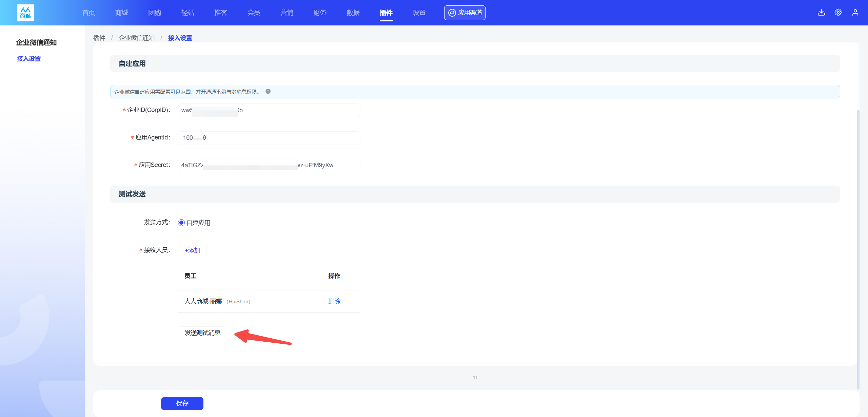The image size is (868, 417).
Task: Click 接入设置 in the breadcrumb
Action: (x=180, y=38)
